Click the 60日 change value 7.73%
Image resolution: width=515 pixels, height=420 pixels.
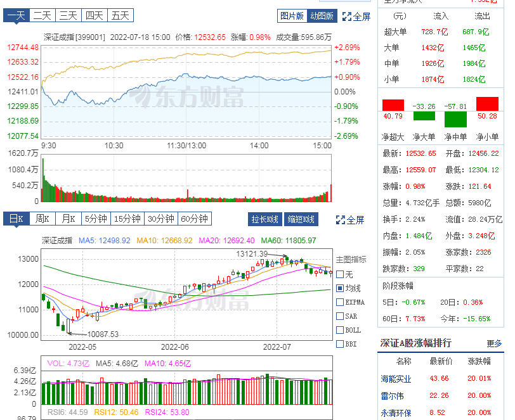415,319
